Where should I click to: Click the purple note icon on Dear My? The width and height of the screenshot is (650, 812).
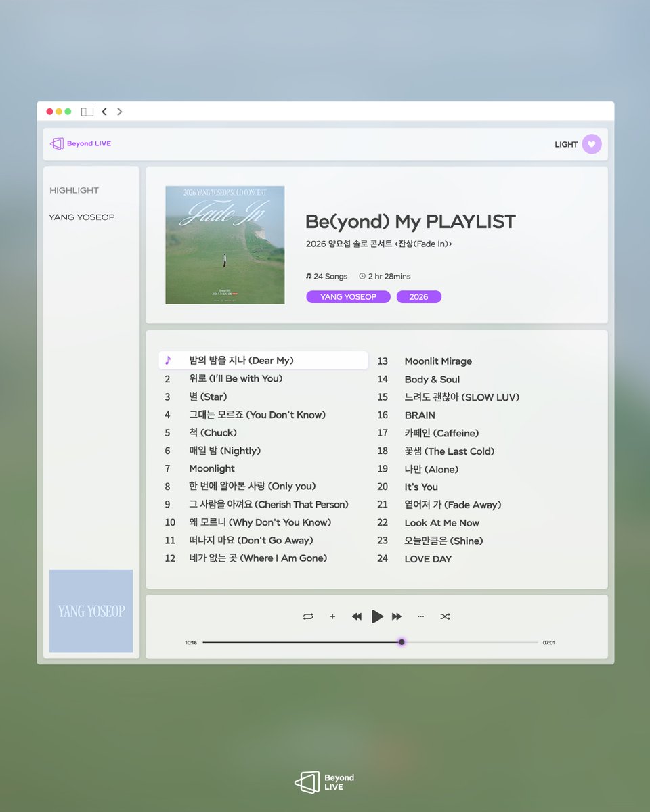click(x=168, y=361)
